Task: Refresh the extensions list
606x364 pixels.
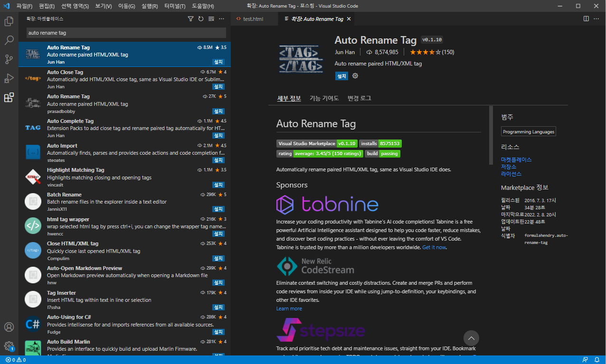Action: pyautogui.click(x=200, y=19)
